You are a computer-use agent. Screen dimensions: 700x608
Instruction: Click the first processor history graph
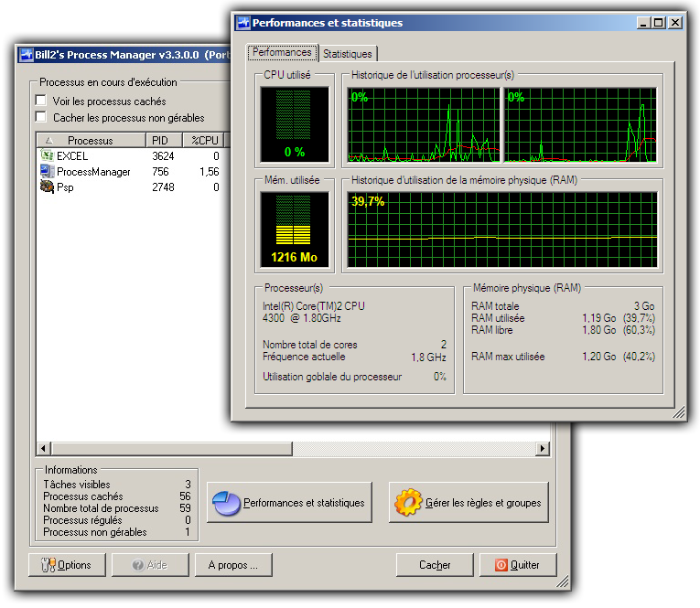point(424,124)
